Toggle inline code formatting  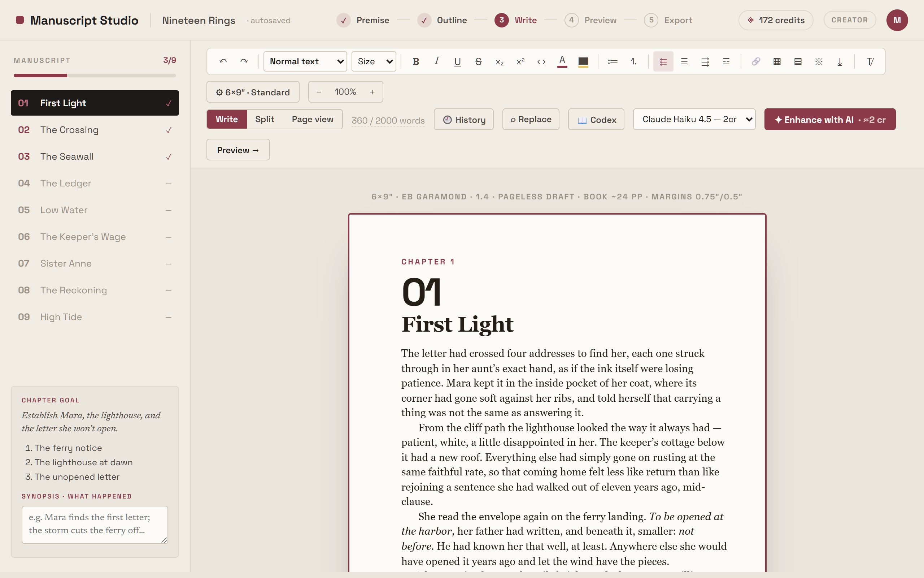541,61
